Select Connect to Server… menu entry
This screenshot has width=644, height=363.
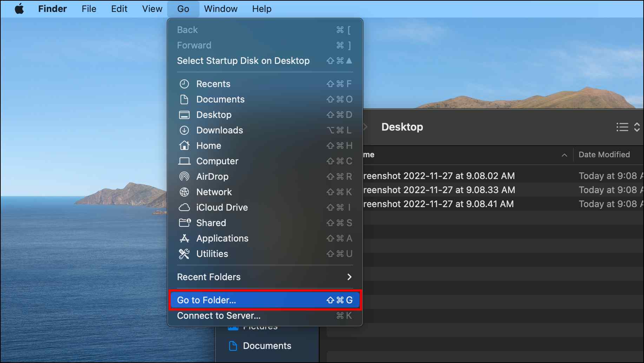pos(265,316)
